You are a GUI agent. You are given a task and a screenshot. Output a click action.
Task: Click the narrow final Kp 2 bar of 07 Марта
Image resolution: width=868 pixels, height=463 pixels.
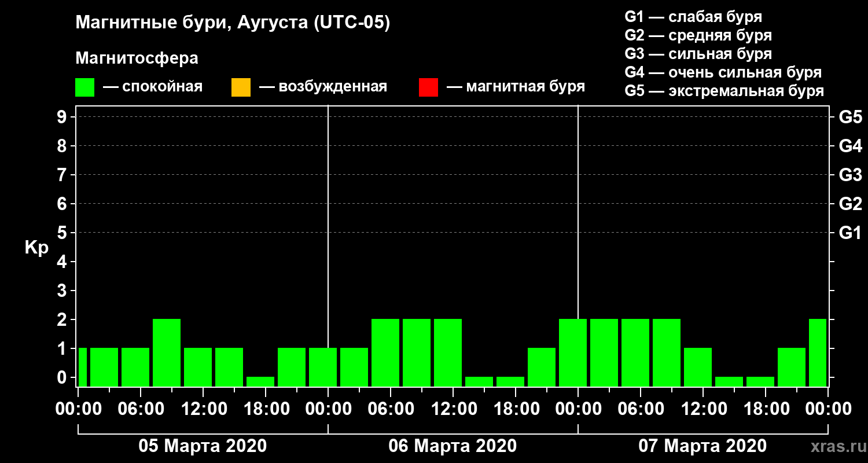pos(818,352)
